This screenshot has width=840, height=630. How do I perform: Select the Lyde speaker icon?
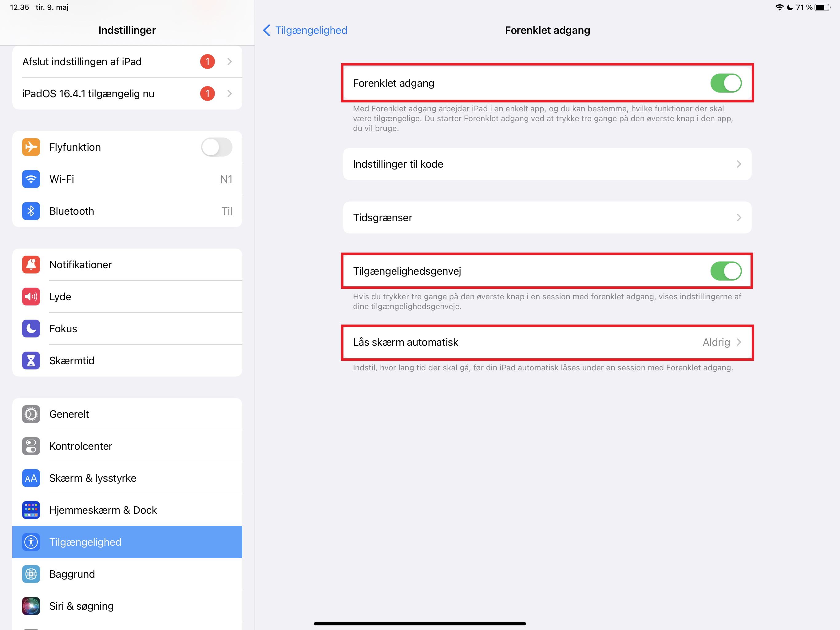click(x=31, y=296)
